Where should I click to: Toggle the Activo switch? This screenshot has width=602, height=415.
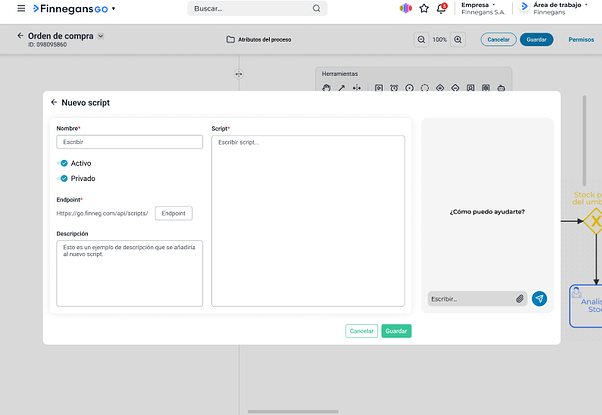tap(63, 163)
